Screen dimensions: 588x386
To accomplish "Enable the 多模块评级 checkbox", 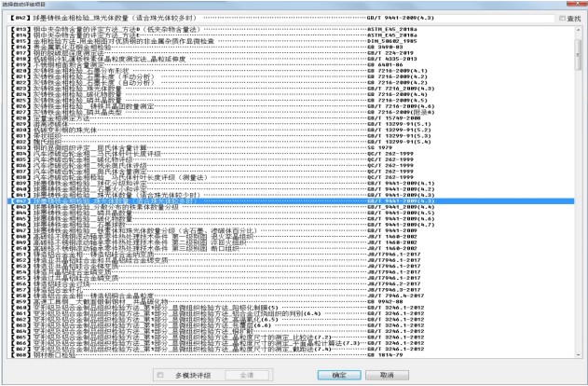I will (160, 375).
